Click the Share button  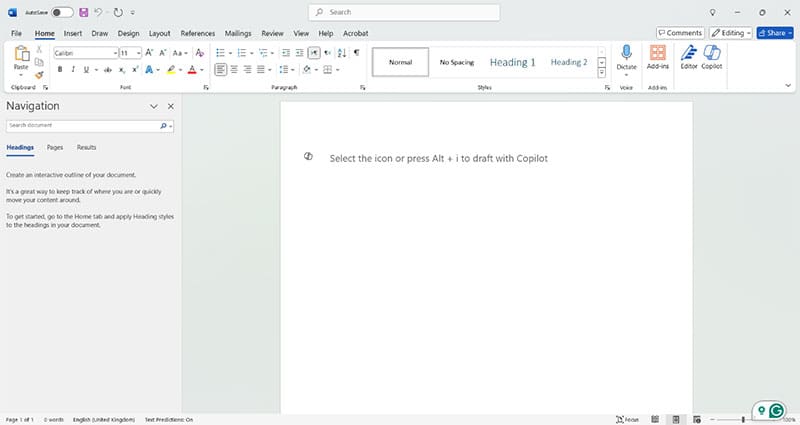775,33
